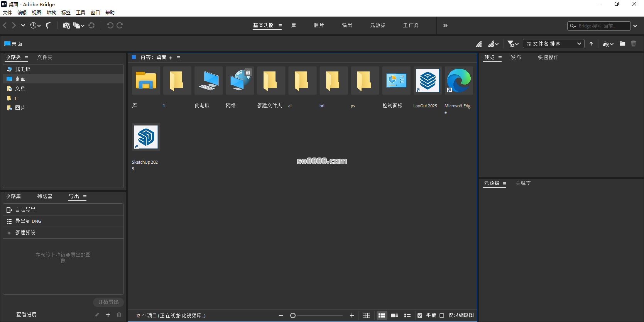The height and width of the screenshot is (322, 644).
Task: Select the SketchUp 2025 shortcut thumbnail
Action: click(146, 137)
